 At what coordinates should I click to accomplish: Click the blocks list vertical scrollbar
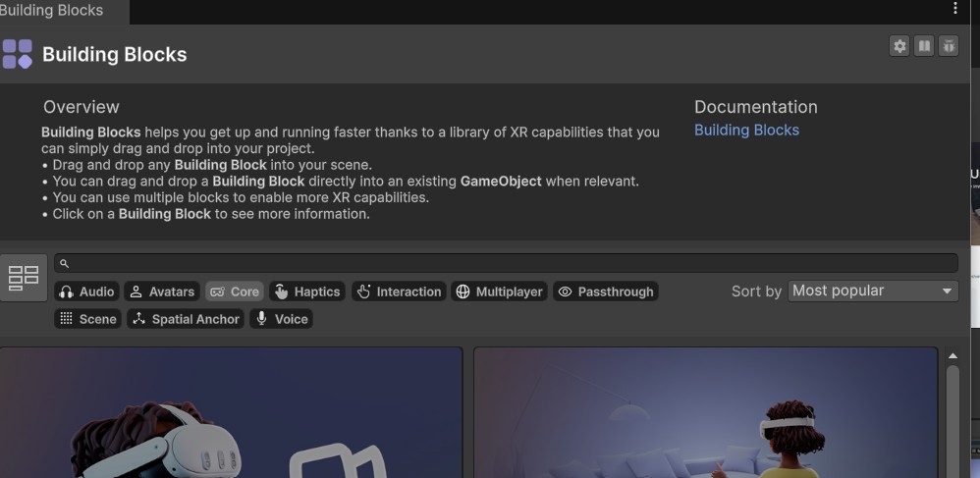[x=953, y=422]
